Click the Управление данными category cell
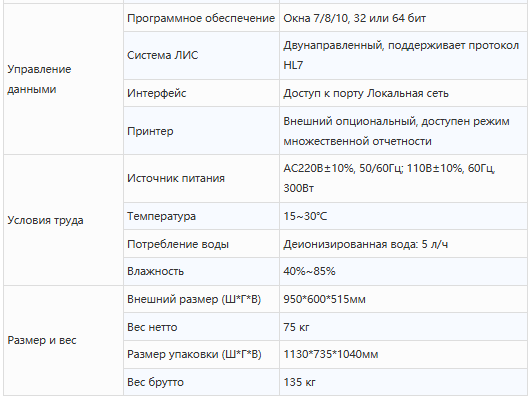 click(63, 79)
